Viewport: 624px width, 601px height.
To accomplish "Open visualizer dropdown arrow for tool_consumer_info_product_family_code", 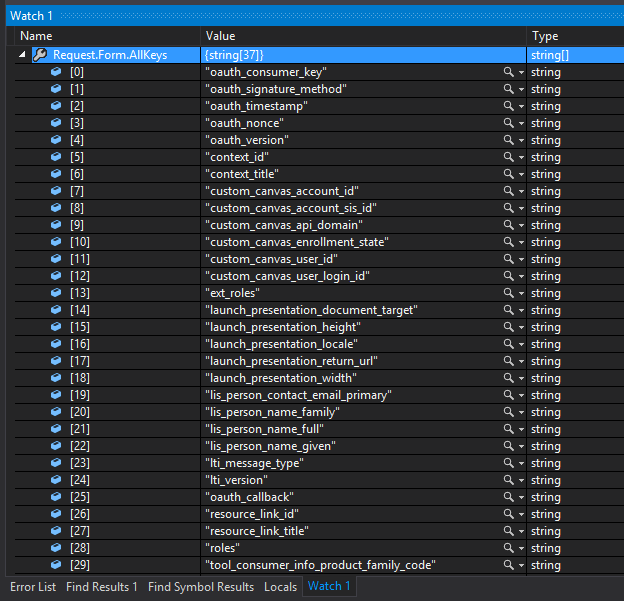I will point(521,565).
